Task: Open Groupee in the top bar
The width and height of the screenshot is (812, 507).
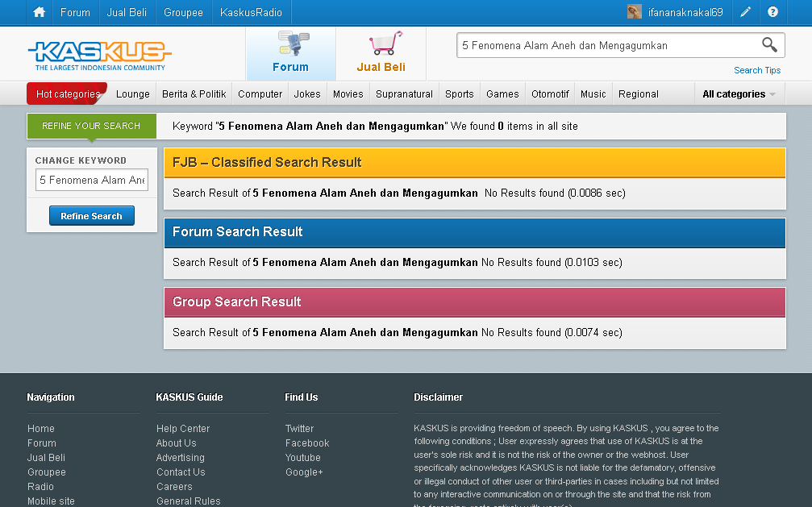Action: (183, 12)
